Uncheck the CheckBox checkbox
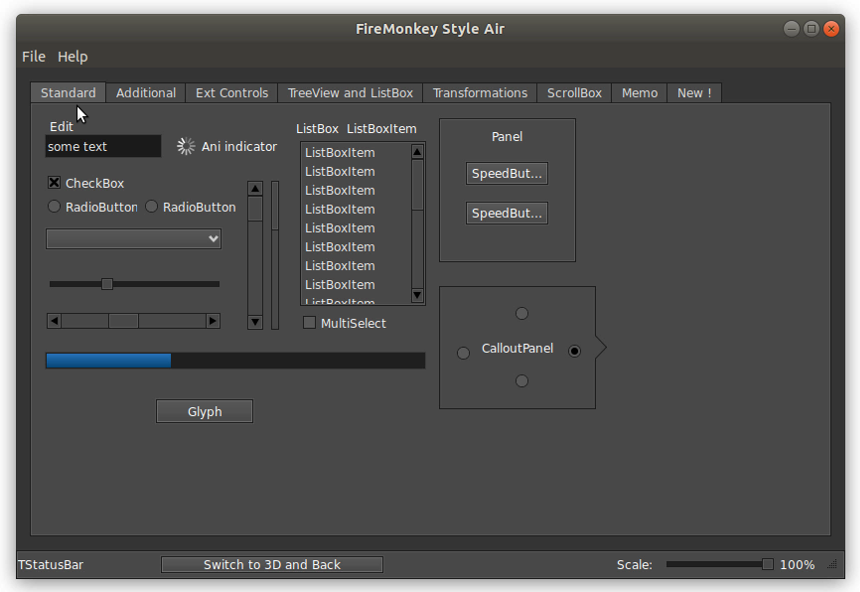860x592 pixels. [x=54, y=183]
